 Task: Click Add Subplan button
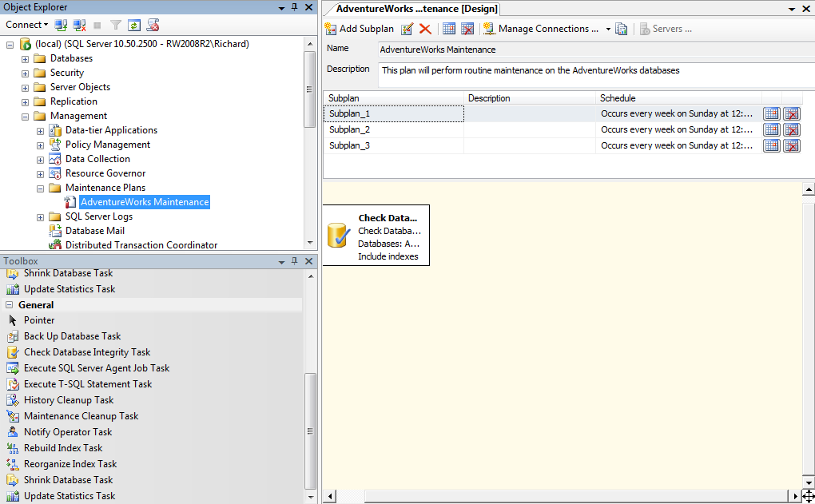(360, 29)
